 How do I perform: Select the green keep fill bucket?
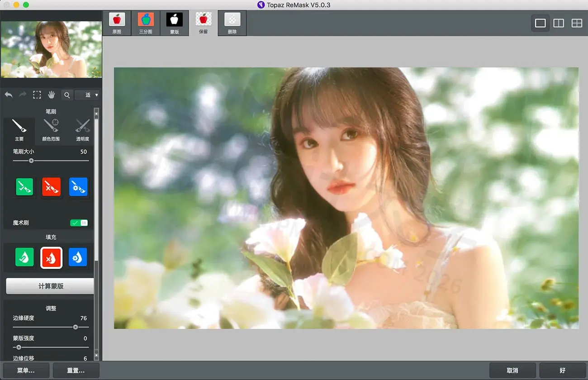click(24, 257)
